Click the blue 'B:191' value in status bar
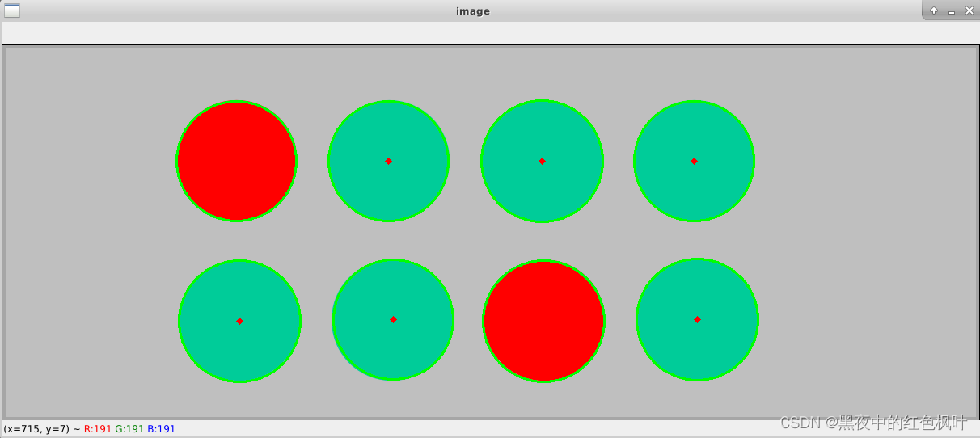 161,429
